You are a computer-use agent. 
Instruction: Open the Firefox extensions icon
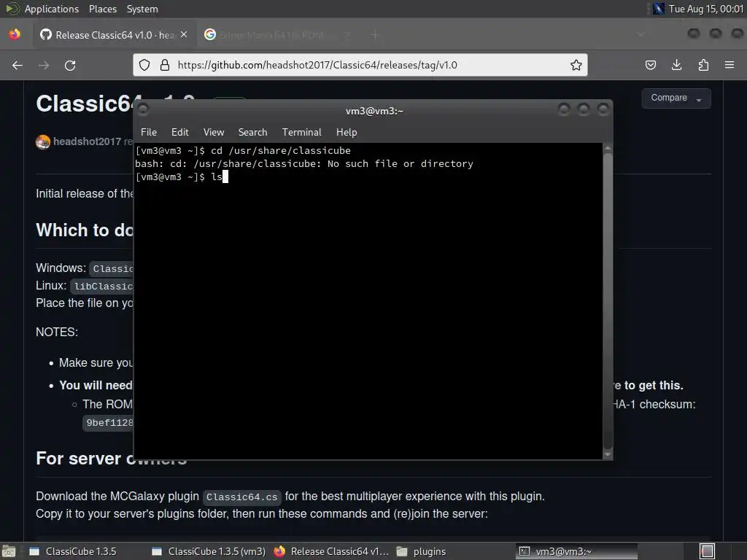coord(703,65)
